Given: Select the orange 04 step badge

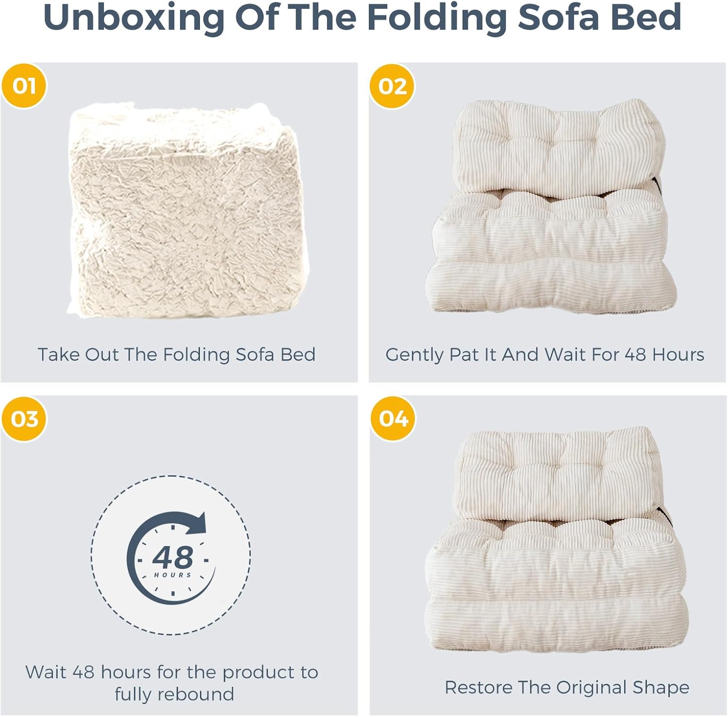Looking at the screenshot, I should (393, 418).
